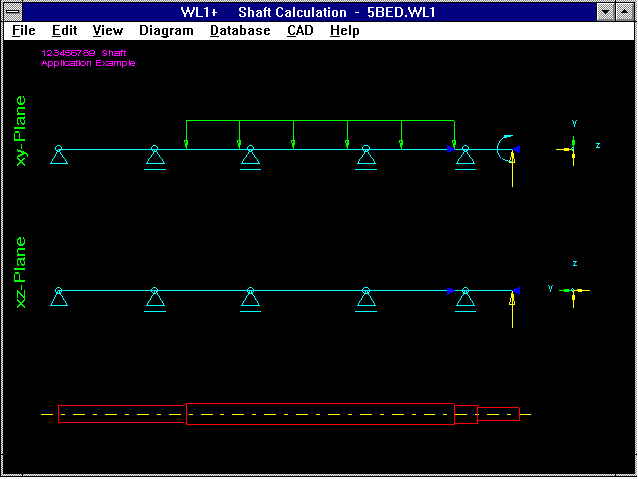Select the third bearing support in xz-Plane
This screenshot has height=479, width=638.
point(250,299)
